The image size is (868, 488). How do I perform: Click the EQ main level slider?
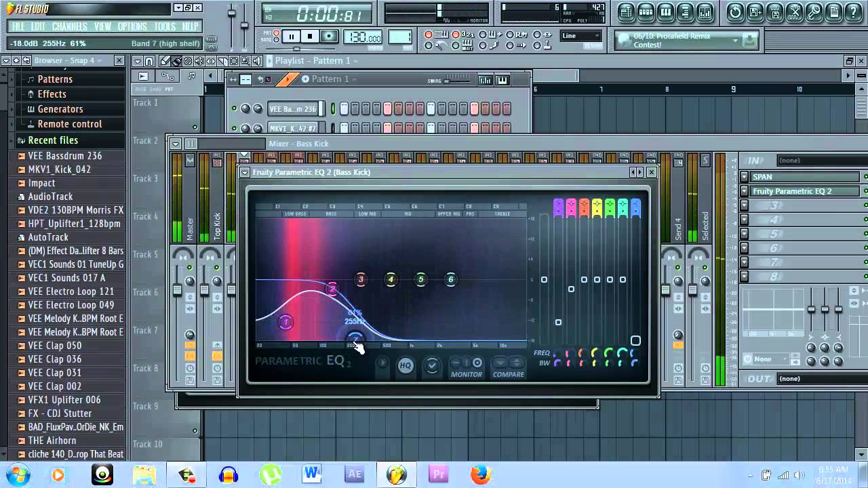point(544,279)
